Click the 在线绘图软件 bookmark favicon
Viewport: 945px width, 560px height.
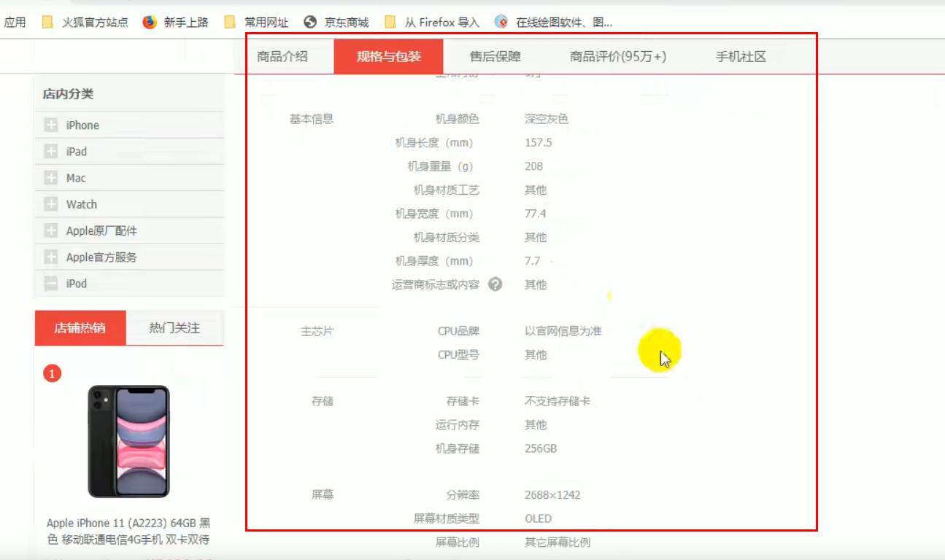pos(501,22)
